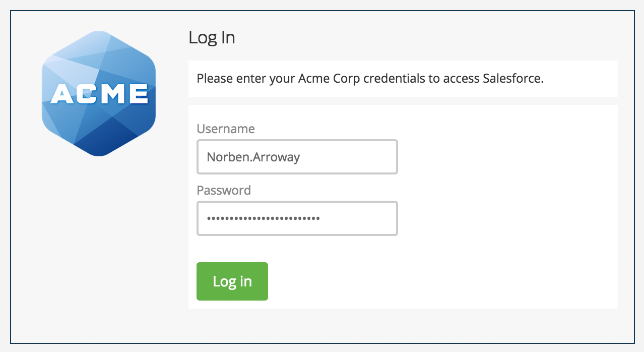This screenshot has height=352, width=644.
Task: Select the Username input field
Action: tap(297, 157)
